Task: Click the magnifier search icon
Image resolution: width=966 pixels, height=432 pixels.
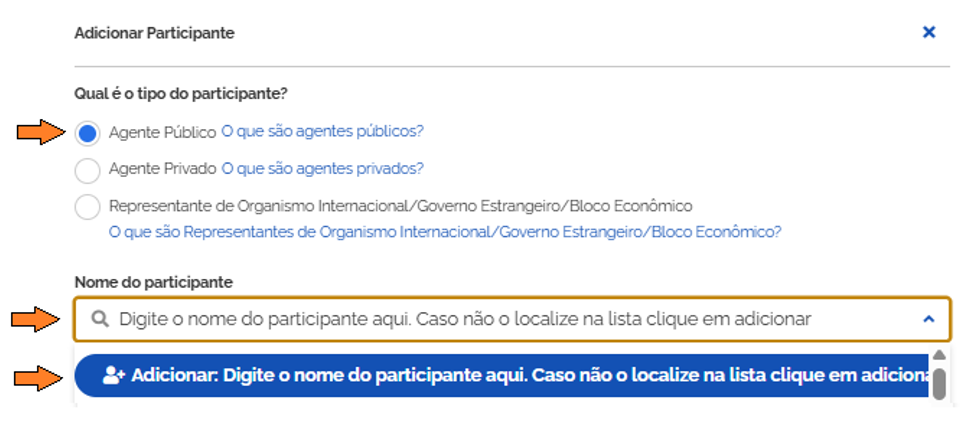Action: click(99, 319)
